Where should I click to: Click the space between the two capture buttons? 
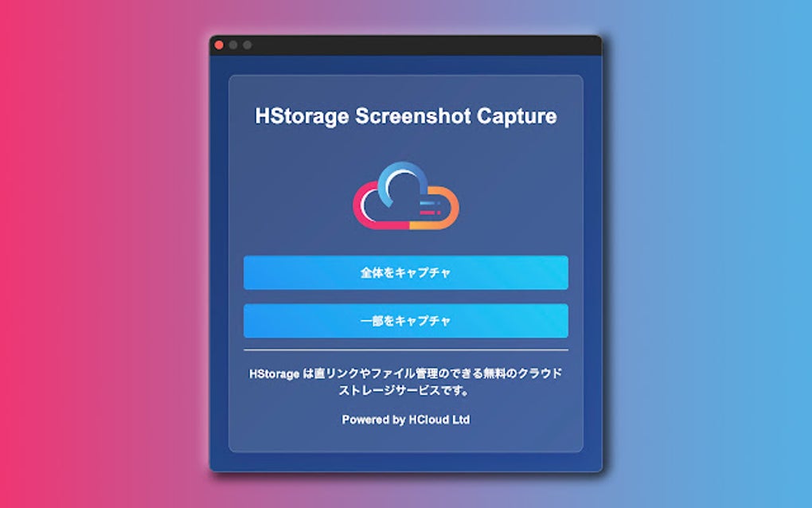(x=406, y=297)
